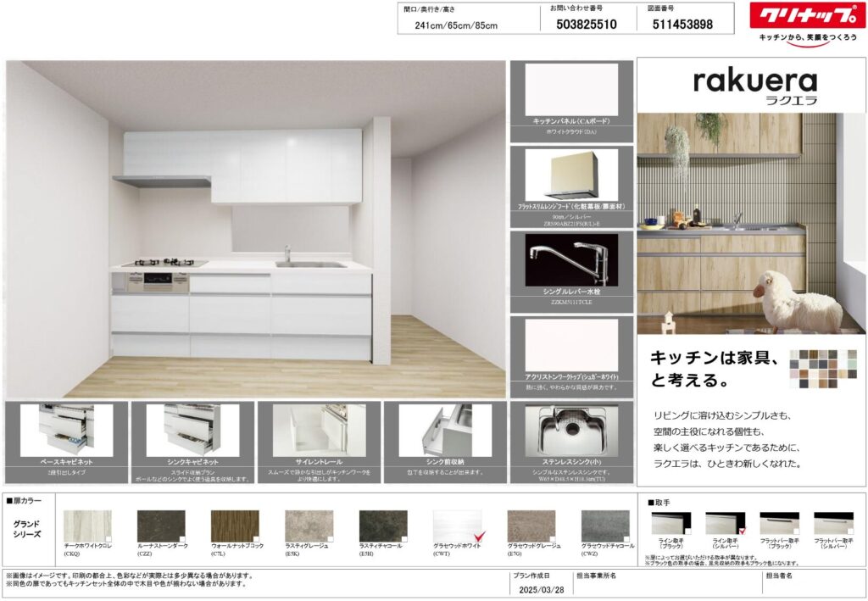Click the inquiry number 503825510
Screen dimensions: 868x601
click(x=586, y=25)
